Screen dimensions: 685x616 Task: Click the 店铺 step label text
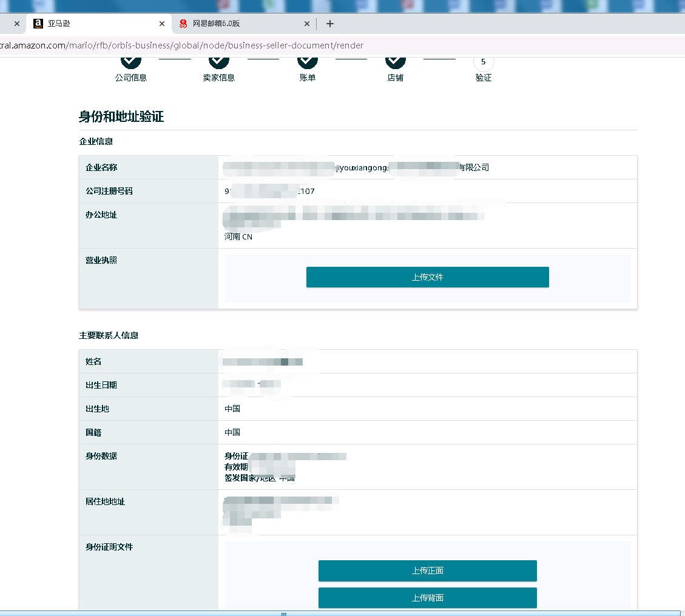396,78
